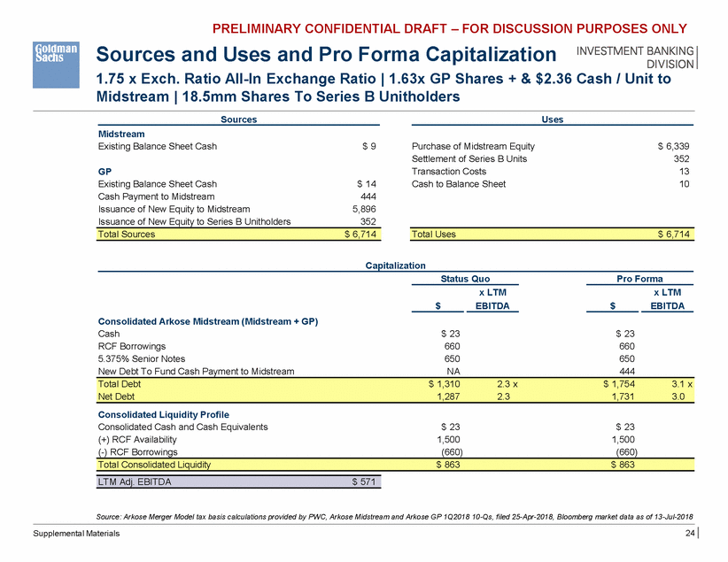Click the Uses column header
This screenshot has height=562, width=728.
tap(552, 119)
